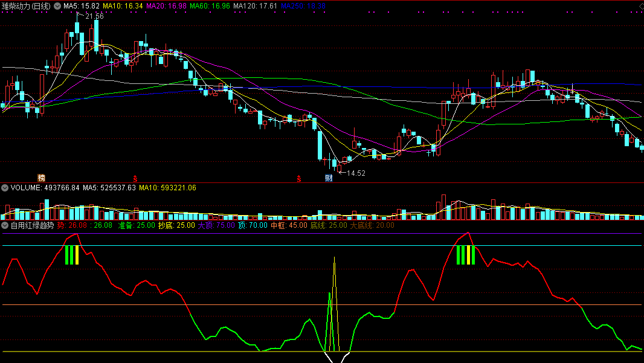Click the volume MA10: 593221.06 value
The width and height of the screenshot is (644, 363).
coord(167,188)
